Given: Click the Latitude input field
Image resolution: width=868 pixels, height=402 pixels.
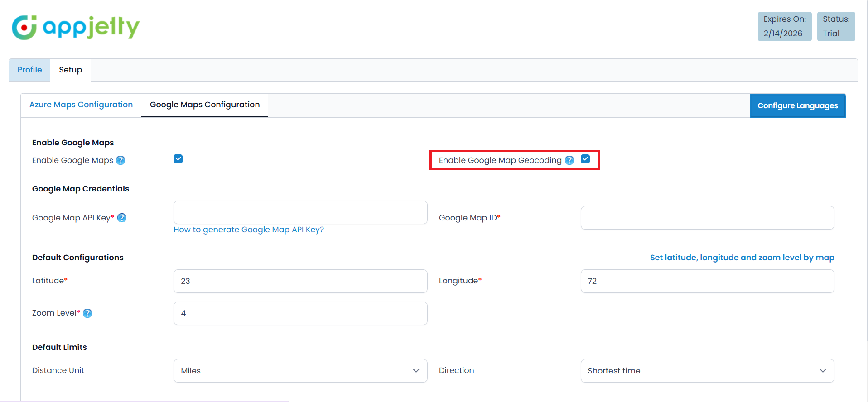Looking at the screenshot, I should click(x=300, y=281).
